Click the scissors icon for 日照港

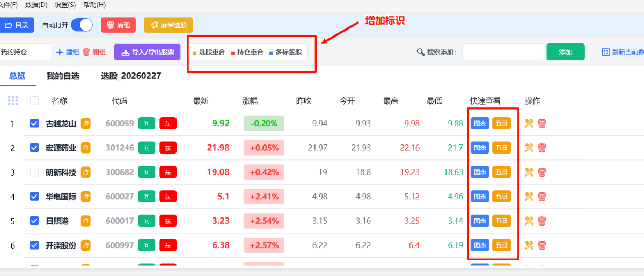point(529,221)
